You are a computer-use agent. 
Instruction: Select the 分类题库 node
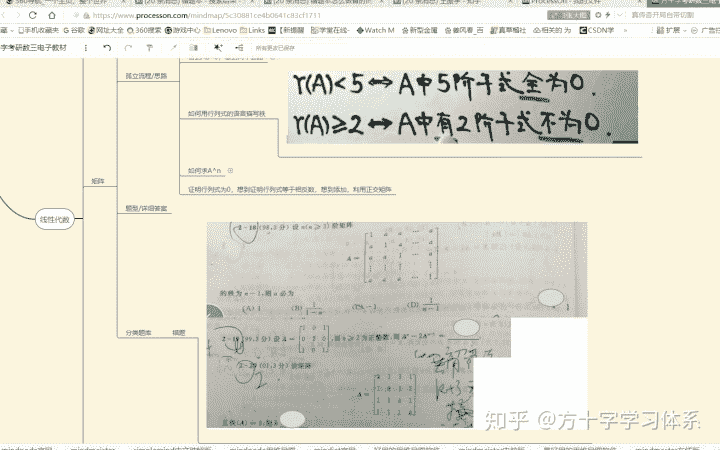tap(138, 331)
